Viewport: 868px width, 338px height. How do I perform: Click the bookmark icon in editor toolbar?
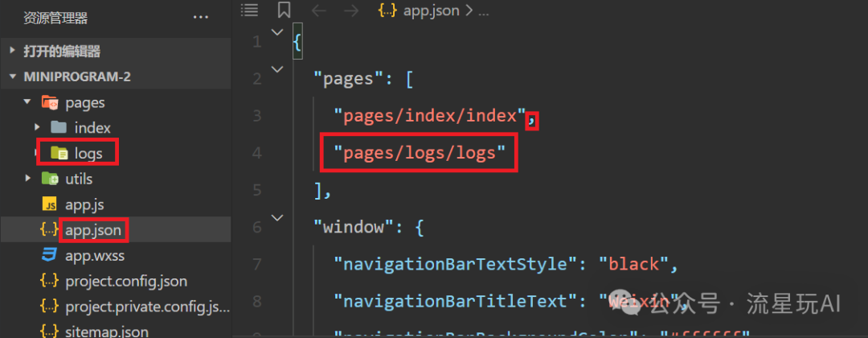[x=285, y=10]
